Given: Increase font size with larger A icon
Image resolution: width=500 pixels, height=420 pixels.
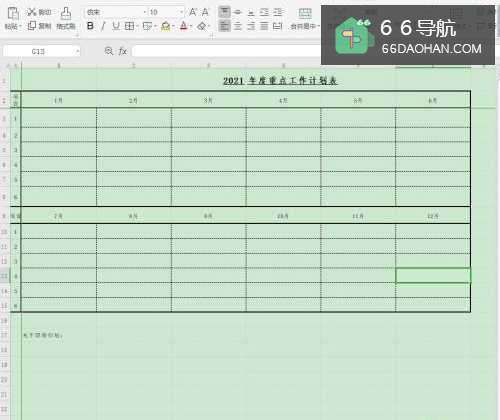Looking at the screenshot, I should click(x=193, y=12).
